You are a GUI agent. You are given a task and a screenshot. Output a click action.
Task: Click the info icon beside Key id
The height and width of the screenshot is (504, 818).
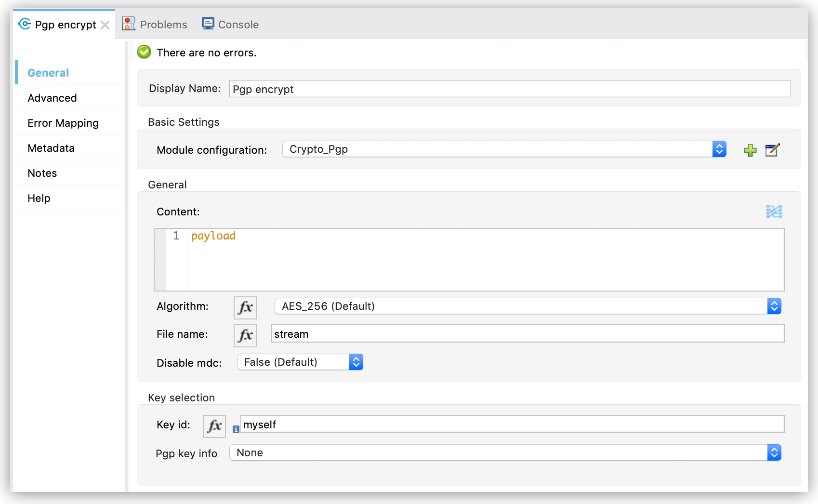[236, 428]
